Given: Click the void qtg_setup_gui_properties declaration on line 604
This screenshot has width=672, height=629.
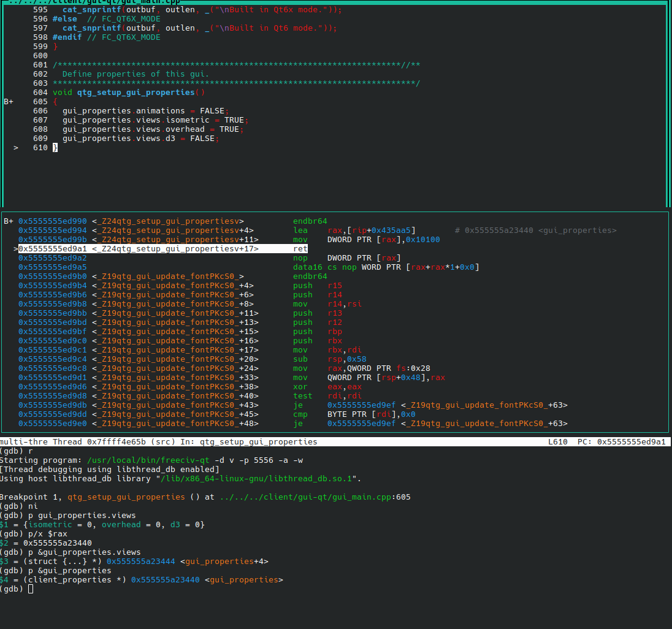Looking at the screenshot, I should (x=129, y=93).
